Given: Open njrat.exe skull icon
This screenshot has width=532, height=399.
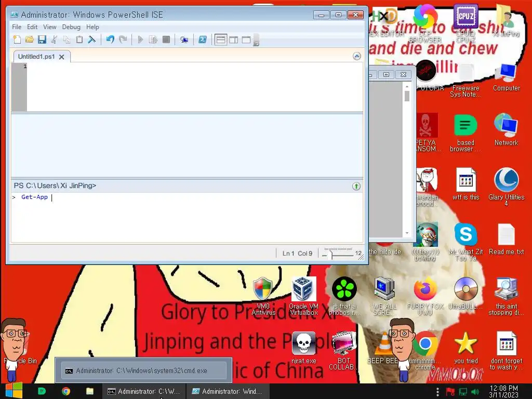Looking at the screenshot, I should point(303,348).
